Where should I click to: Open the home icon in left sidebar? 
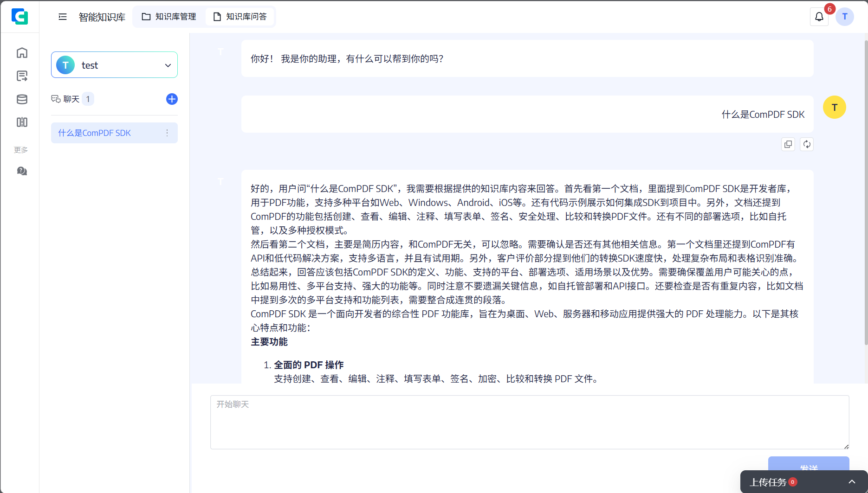pos(22,52)
